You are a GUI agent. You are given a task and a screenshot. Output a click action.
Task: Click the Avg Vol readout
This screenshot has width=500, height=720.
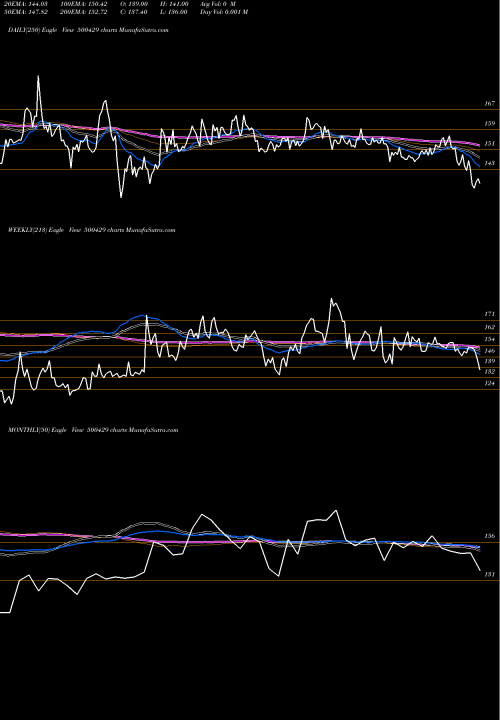click(x=218, y=4)
